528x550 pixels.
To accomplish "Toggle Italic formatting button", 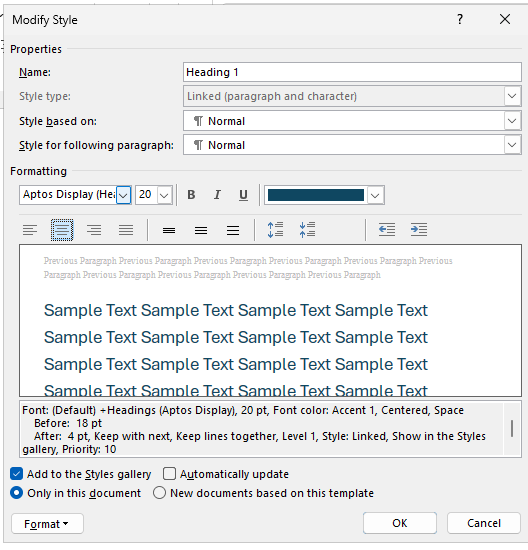I will 217,195.
